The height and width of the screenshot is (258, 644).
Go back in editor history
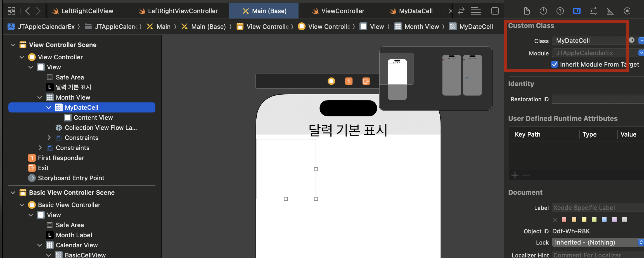click(x=27, y=11)
